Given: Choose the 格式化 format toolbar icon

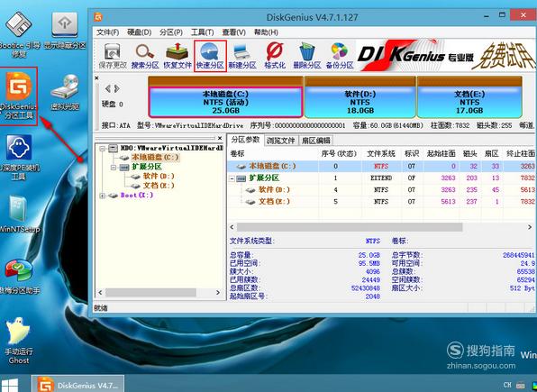Looking at the screenshot, I should 275,56.
